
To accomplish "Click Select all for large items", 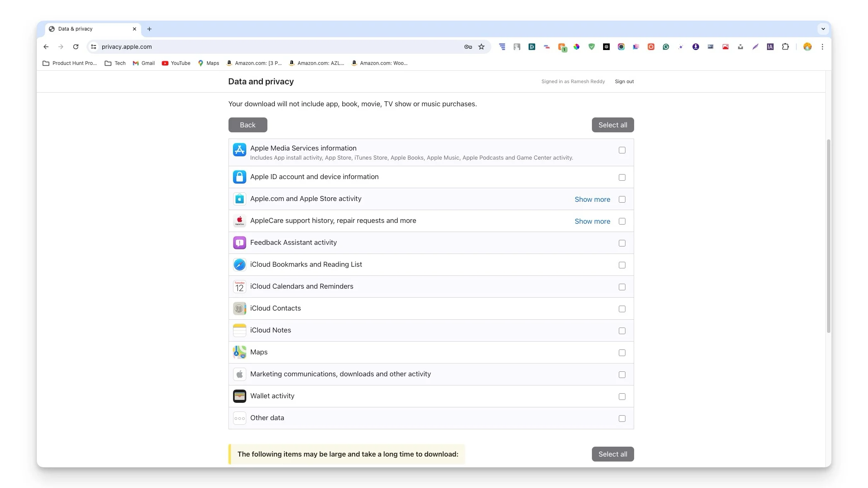I will 613,454.
